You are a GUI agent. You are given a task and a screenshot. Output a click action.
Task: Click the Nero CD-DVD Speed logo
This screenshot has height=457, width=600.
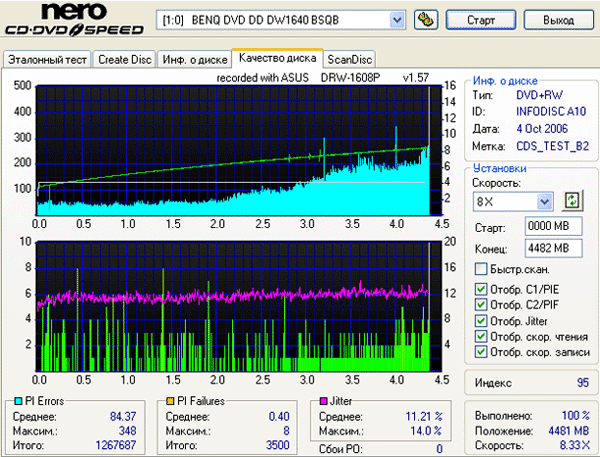click(76, 21)
